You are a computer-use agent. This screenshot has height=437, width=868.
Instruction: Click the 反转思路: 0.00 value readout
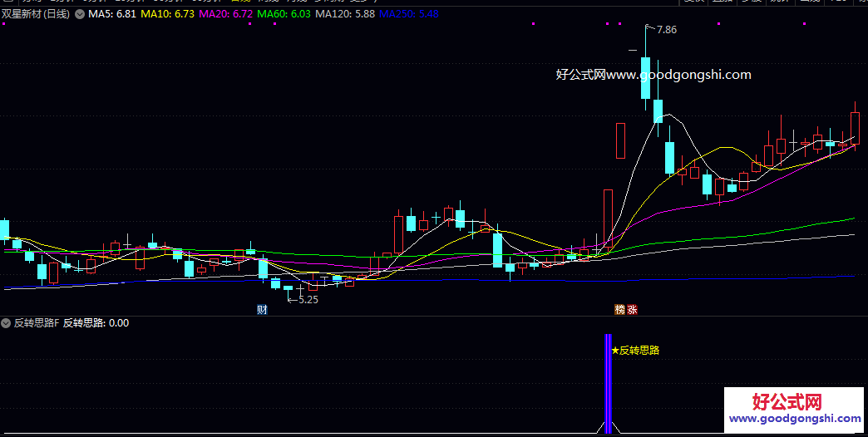pyautogui.click(x=96, y=323)
